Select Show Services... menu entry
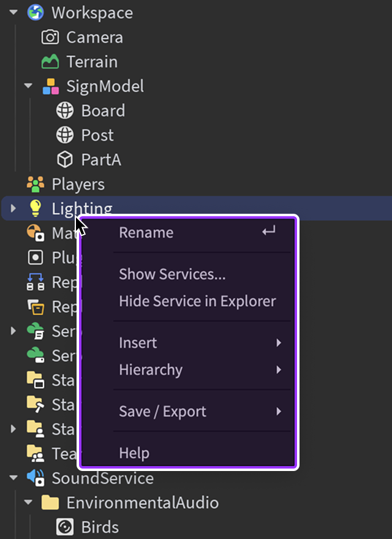The height and width of the screenshot is (539, 392). coord(187,274)
